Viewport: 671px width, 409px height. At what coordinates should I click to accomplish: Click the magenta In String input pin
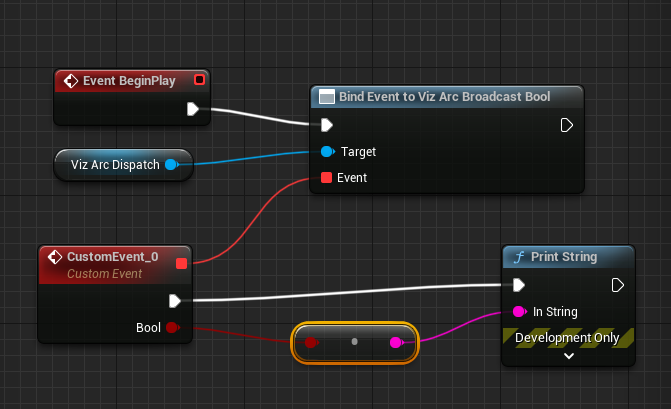[x=518, y=312]
